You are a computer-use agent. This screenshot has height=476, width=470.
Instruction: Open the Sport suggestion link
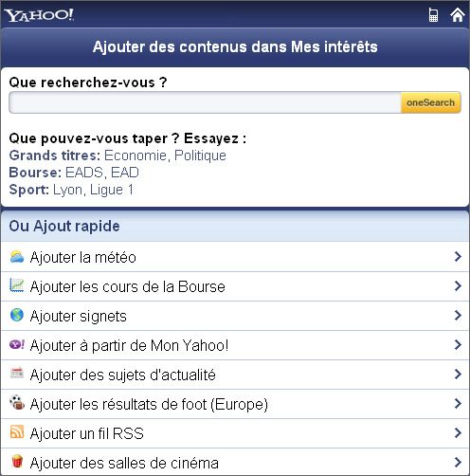coord(29,190)
